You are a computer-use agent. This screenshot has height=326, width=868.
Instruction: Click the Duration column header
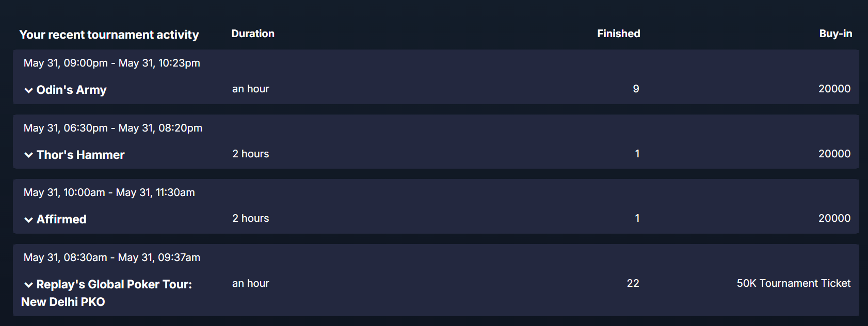pos(253,34)
